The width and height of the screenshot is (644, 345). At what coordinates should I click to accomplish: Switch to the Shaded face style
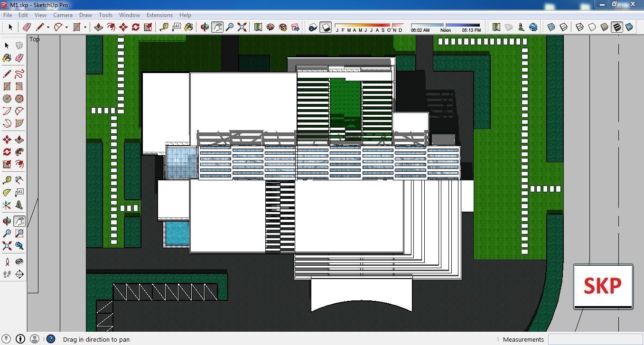tap(605, 27)
